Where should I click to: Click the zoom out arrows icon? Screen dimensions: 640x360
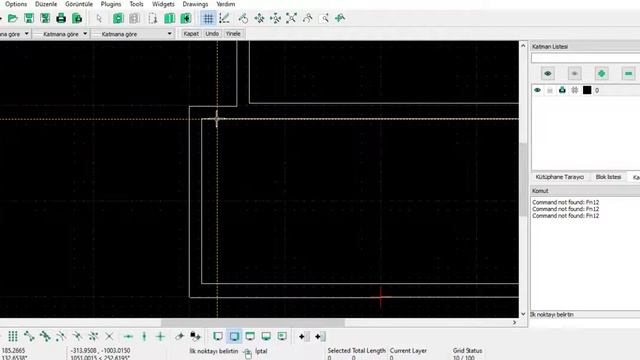point(276,18)
